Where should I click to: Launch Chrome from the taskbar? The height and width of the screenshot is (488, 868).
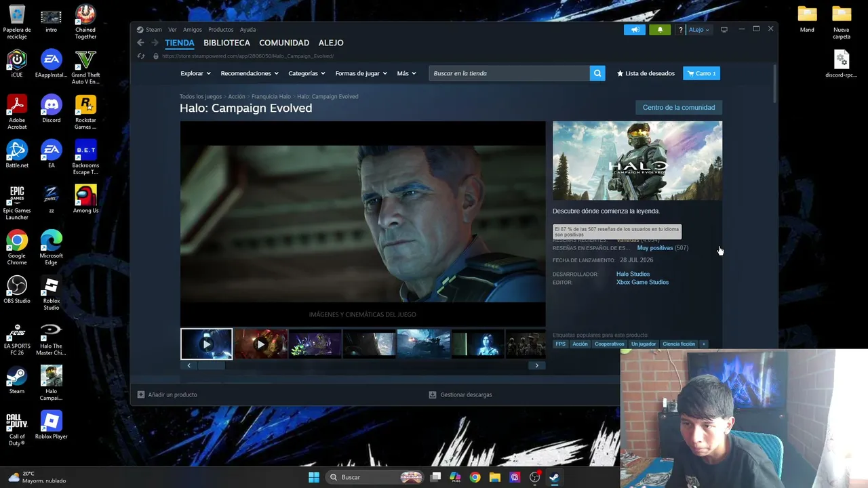[x=475, y=477]
